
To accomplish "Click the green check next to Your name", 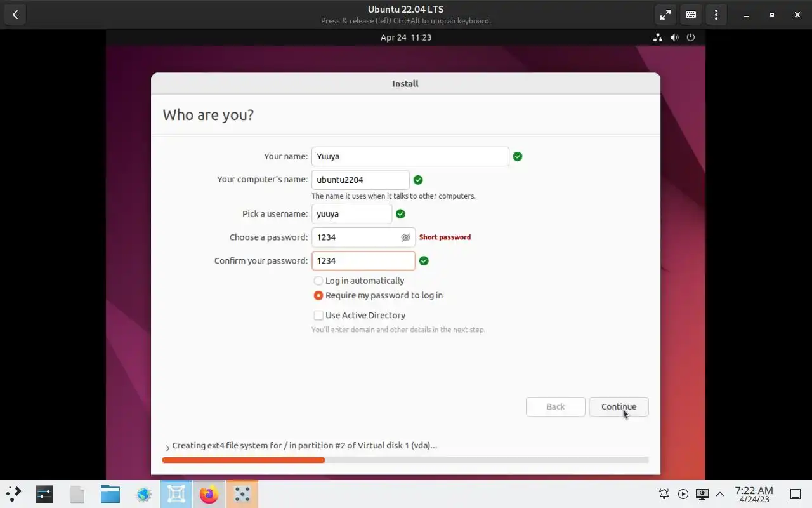I will point(518,156).
